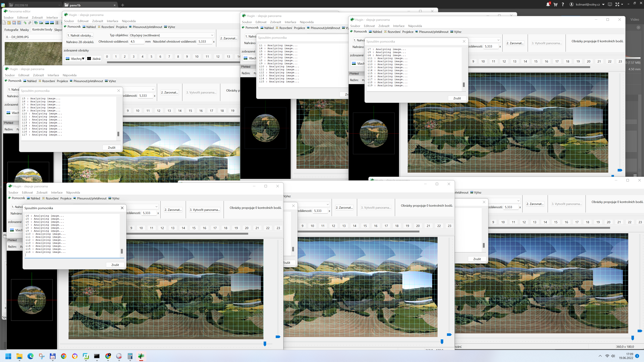This screenshot has width=644, height=362.
Task: Open the Všechny images dropdown
Action: (x=75, y=59)
